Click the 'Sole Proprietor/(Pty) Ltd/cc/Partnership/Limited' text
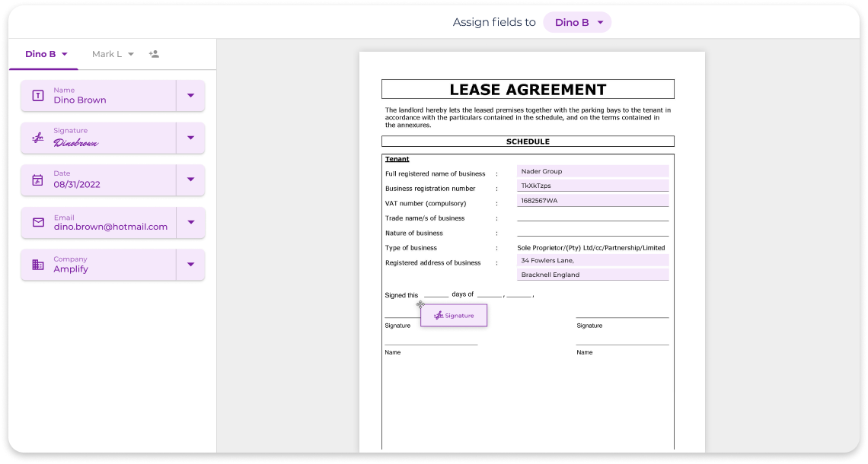This screenshot has height=464, width=868. pos(591,248)
